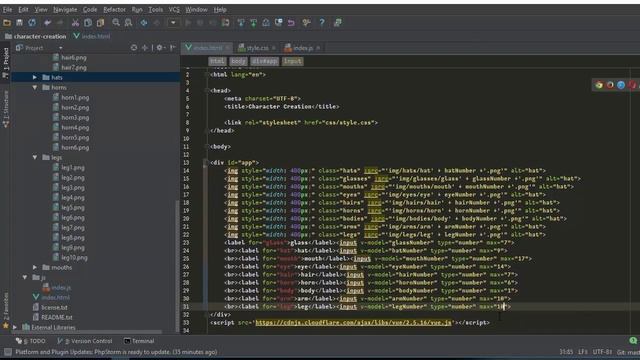Expand the mouths folder
The height and width of the screenshot is (360, 640).
[x=35, y=267]
